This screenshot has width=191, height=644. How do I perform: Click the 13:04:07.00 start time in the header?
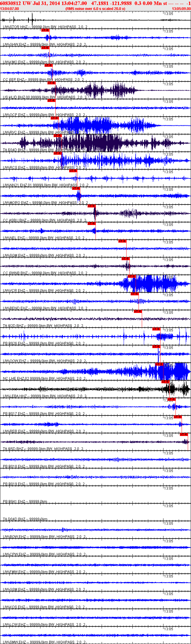point(9,9)
